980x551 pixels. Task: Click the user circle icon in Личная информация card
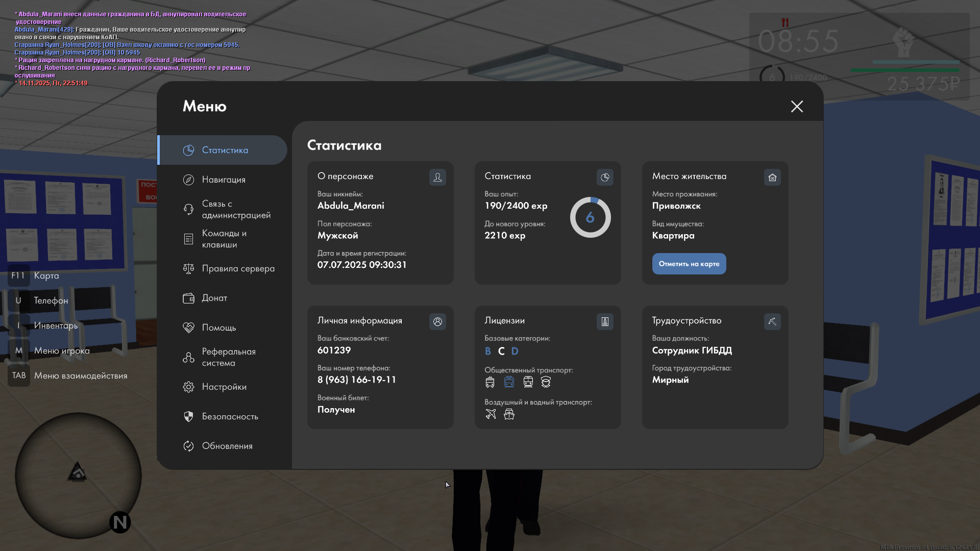pos(437,321)
